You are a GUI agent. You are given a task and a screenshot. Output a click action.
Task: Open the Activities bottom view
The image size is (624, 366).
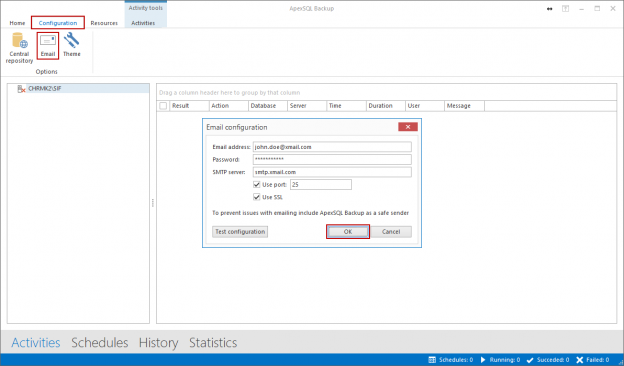(36, 343)
